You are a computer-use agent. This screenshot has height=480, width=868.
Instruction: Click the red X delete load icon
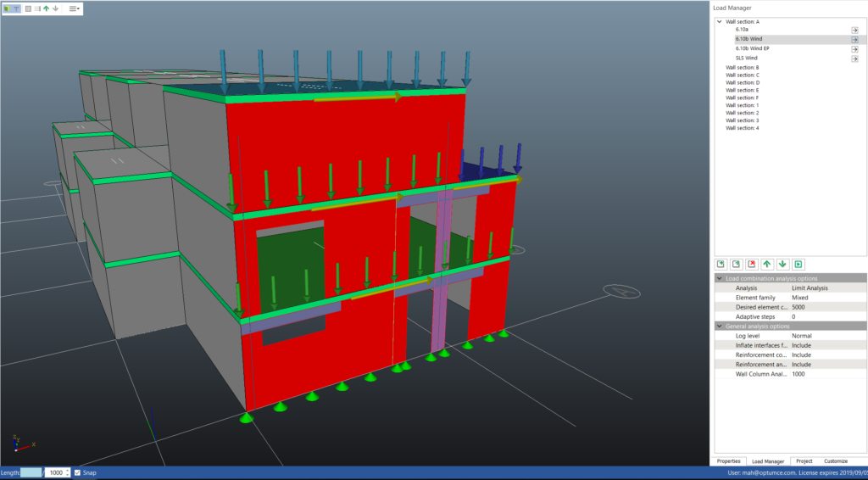pos(752,264)
